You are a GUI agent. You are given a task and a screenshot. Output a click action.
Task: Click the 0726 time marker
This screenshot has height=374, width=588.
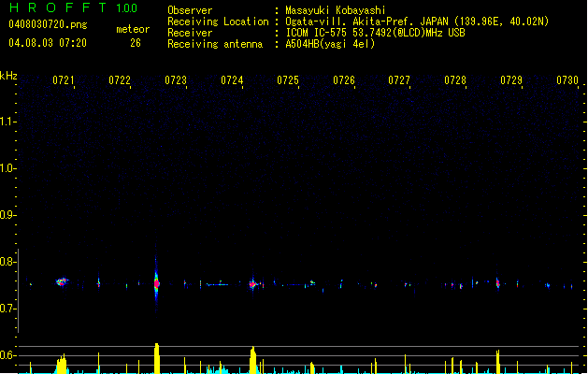(344, 80)
